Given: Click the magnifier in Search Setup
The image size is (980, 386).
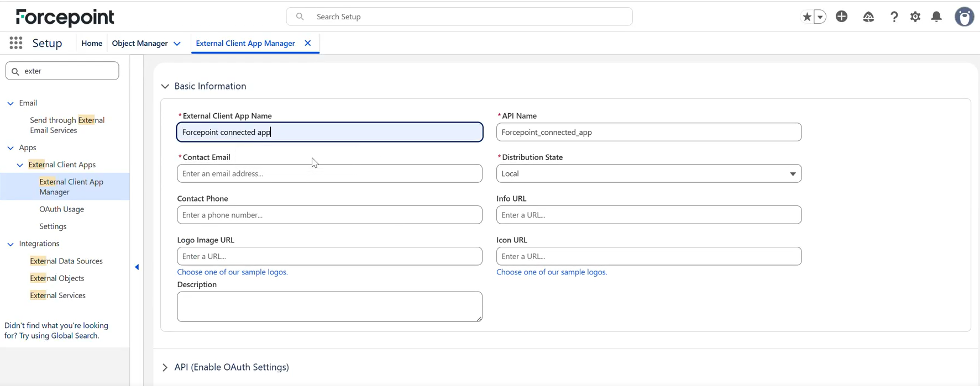Looking at the screenshot, I should 300,17.
